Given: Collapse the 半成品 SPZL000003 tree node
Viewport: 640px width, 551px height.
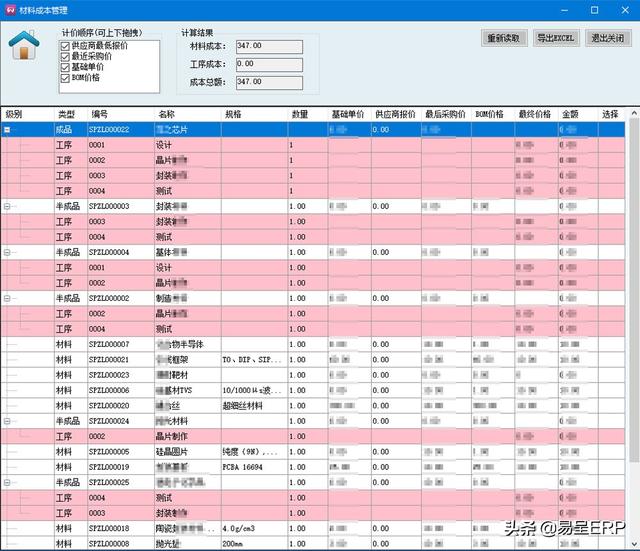Looking at the screenshot, I should pyautogui.click(x=9, y=206).
